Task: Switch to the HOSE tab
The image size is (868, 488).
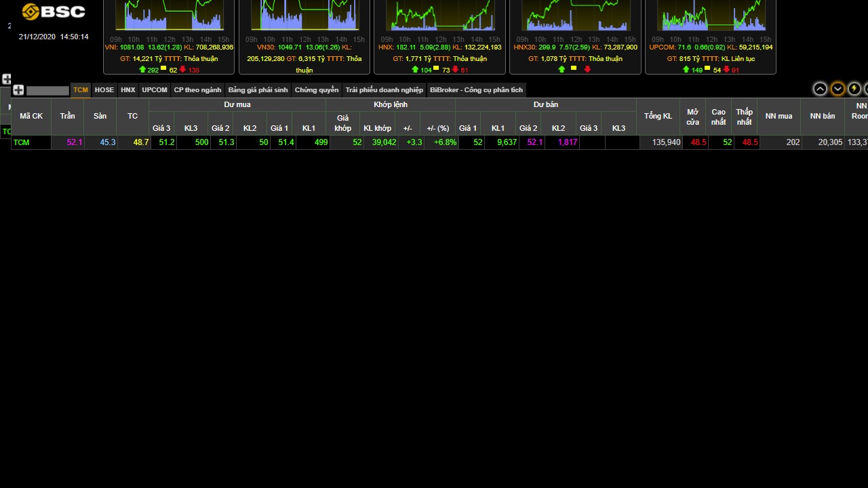Action: (104, 89)
